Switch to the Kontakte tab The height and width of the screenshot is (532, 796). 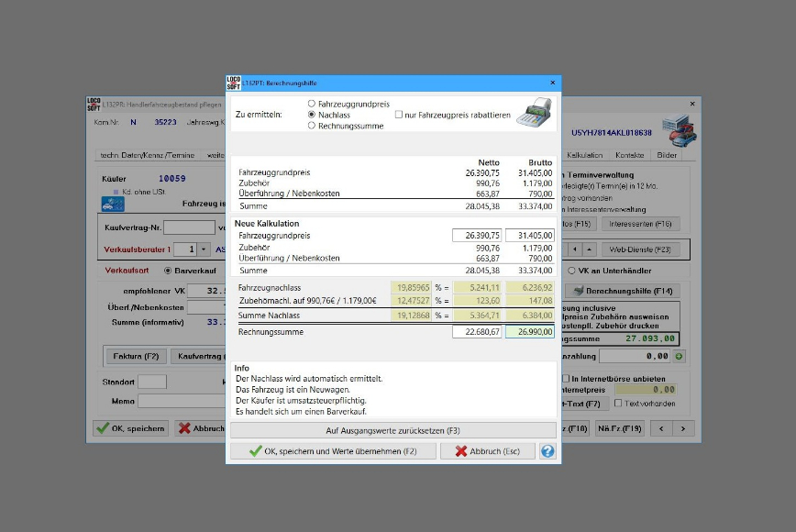pyautogui.click(x=629, y=155)
